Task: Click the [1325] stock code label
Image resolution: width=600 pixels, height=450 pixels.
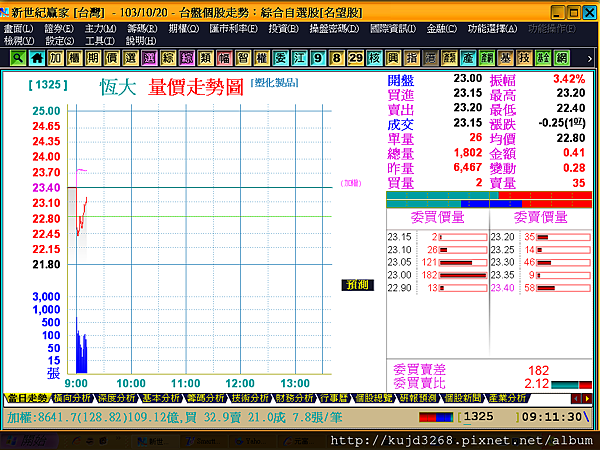Action: 48,85
